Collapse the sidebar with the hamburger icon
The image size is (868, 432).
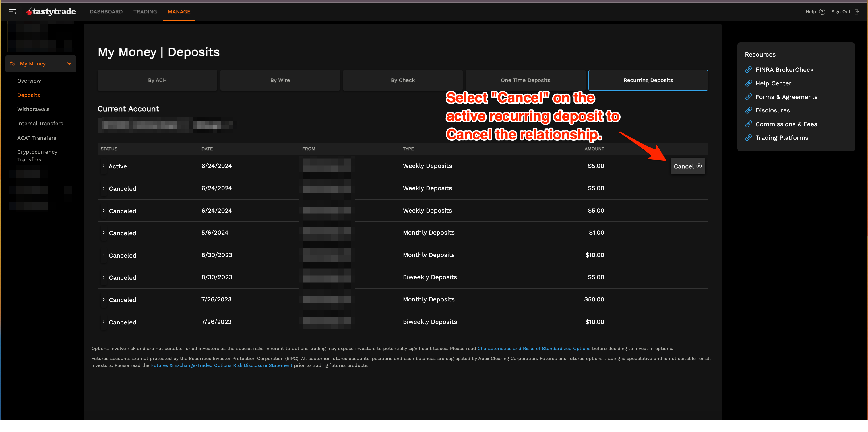click(x=12, y=12)
